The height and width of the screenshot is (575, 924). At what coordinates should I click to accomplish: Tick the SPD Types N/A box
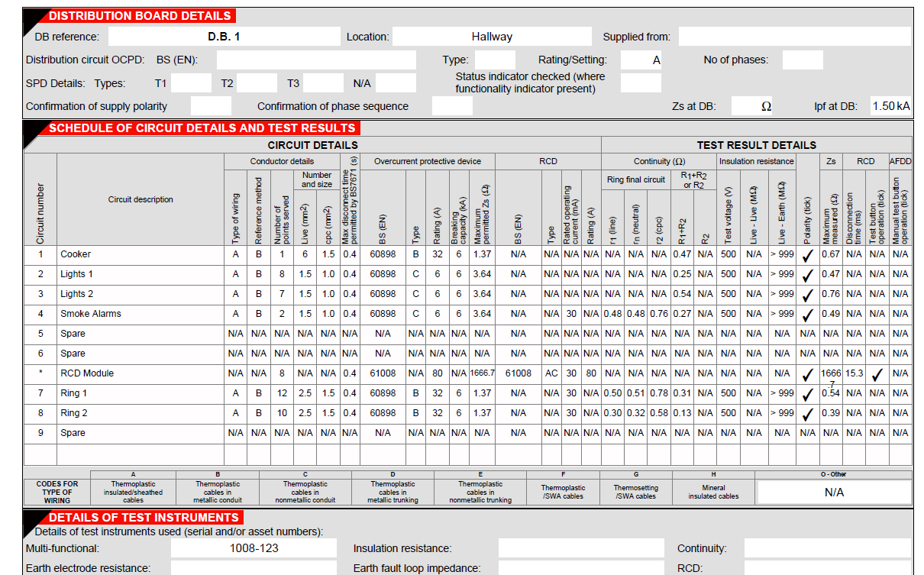click(x=396, y=83)
